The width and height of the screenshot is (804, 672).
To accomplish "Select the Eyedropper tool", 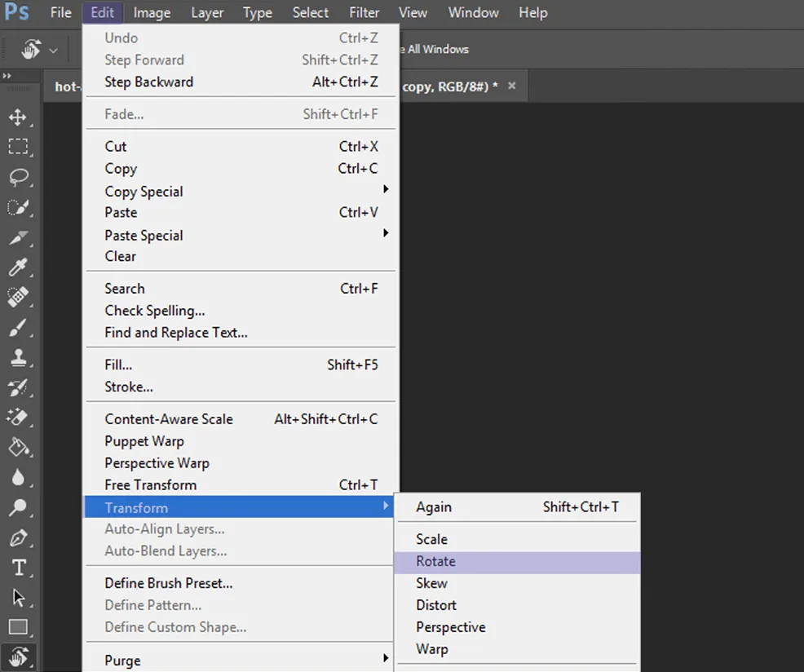I will (x=18, y=267).
